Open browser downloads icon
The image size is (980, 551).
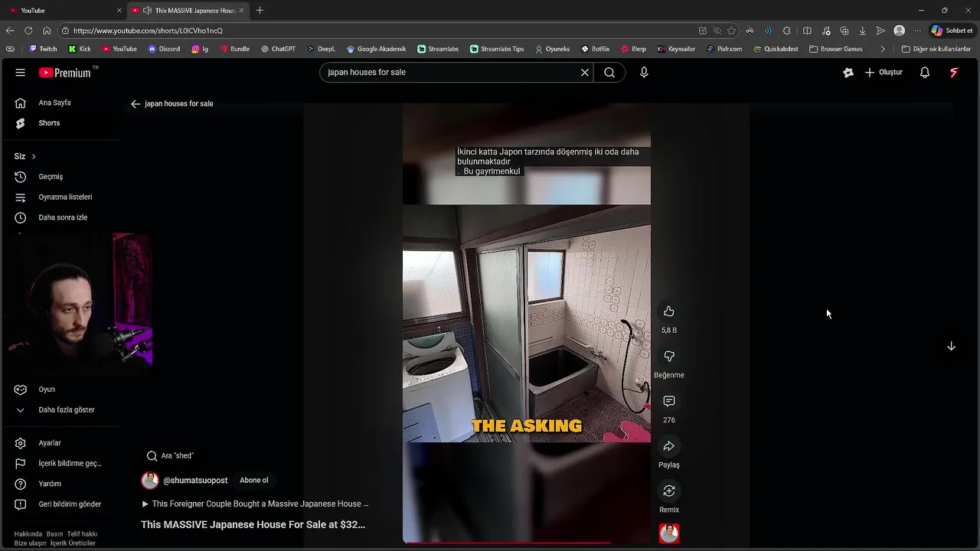(x=863, y=31)
